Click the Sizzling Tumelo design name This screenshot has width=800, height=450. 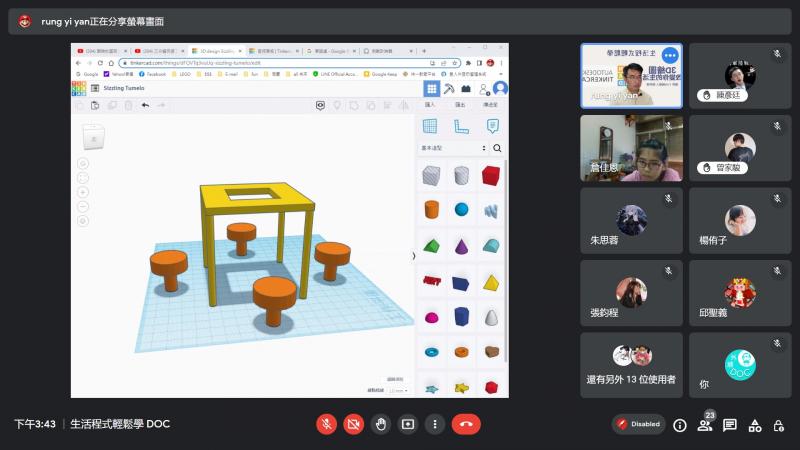pos(124,88)
